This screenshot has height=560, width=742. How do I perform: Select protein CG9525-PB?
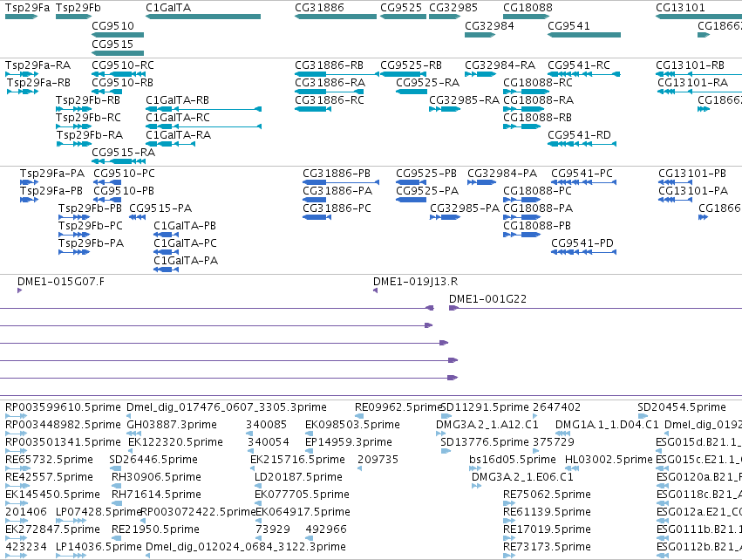point(412,182)
